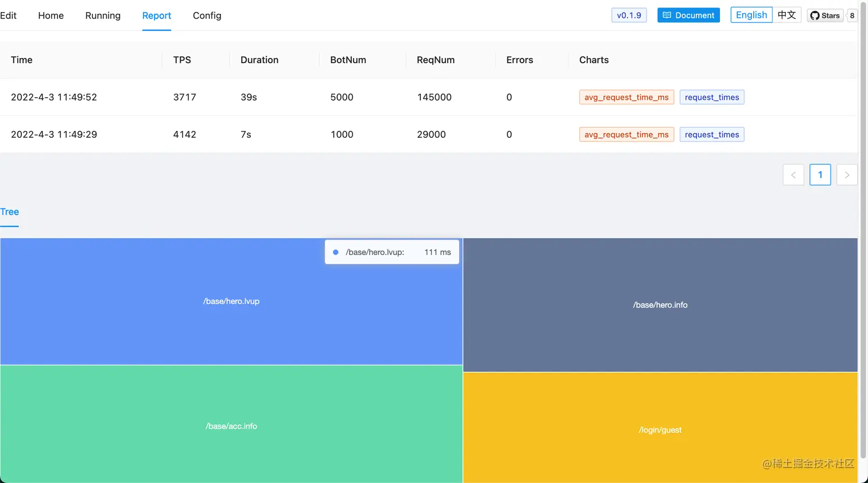Select page 1 in pagination
This screenshot has height=483, width=868.
820,175
